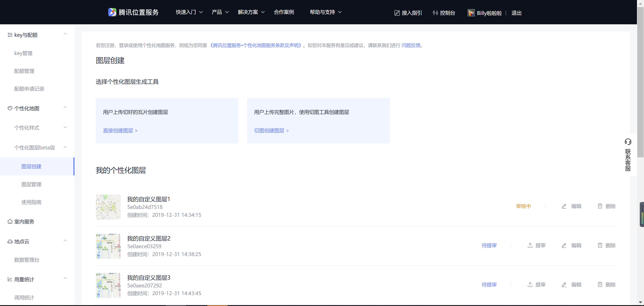The width and height of the screenshot is (644, 306).
Task: Click upload 提审 icon for 我的自定义图层3
Action: click(530, 285)
